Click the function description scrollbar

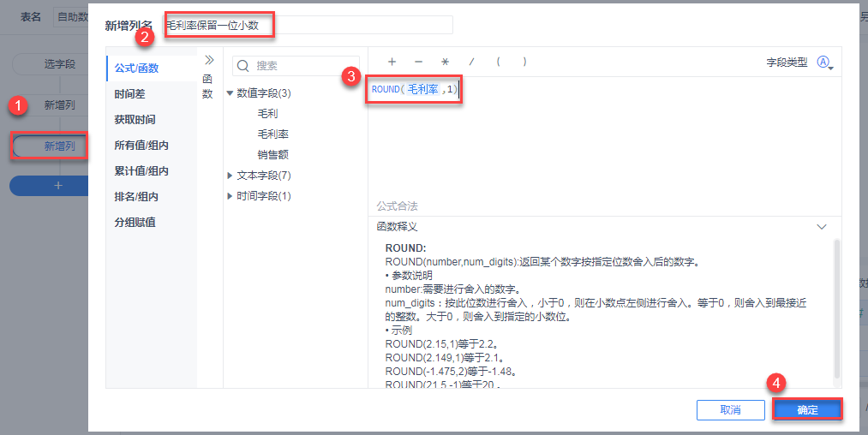pos(836,309)
